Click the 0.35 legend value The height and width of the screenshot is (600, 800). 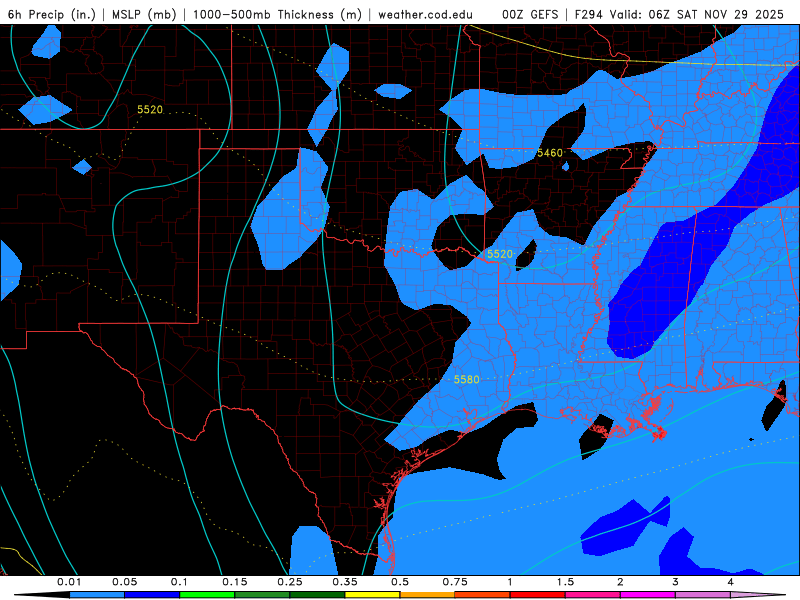[345, 582]
